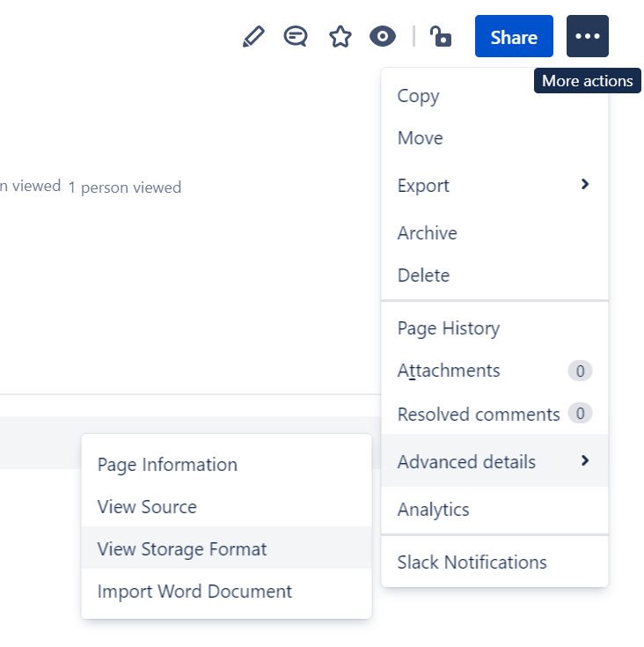This screenshot has width=644, height=647.
Task: Choose Import Word Document
Action: coord(226,591)
